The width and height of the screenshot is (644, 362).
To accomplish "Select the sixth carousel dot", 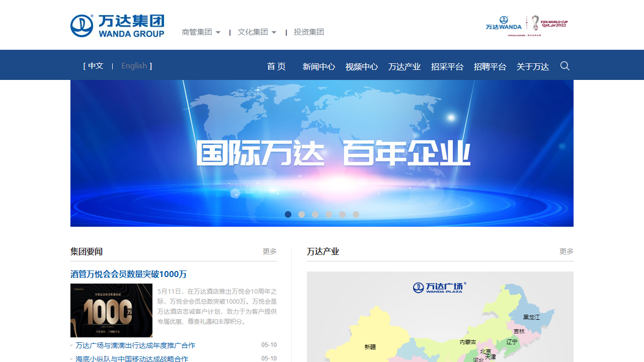I will 356,214.
